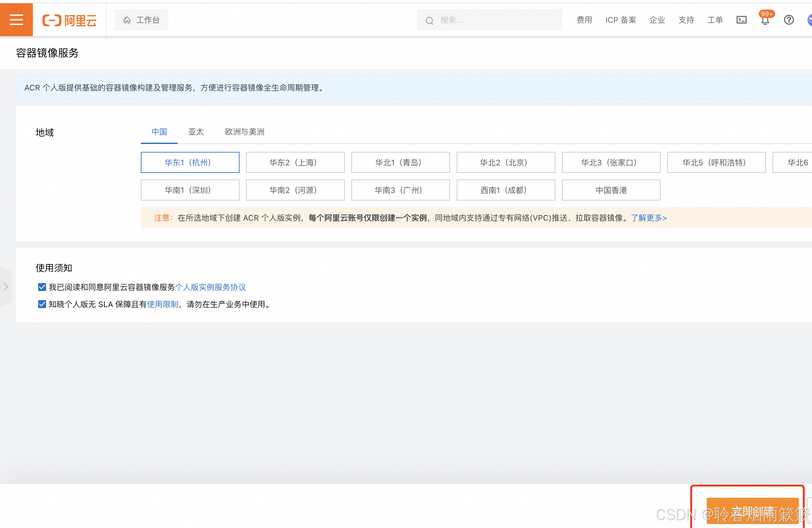Select the 中国 region tab
The height and width of the screenshot is (528, 812).
(159, 132)
